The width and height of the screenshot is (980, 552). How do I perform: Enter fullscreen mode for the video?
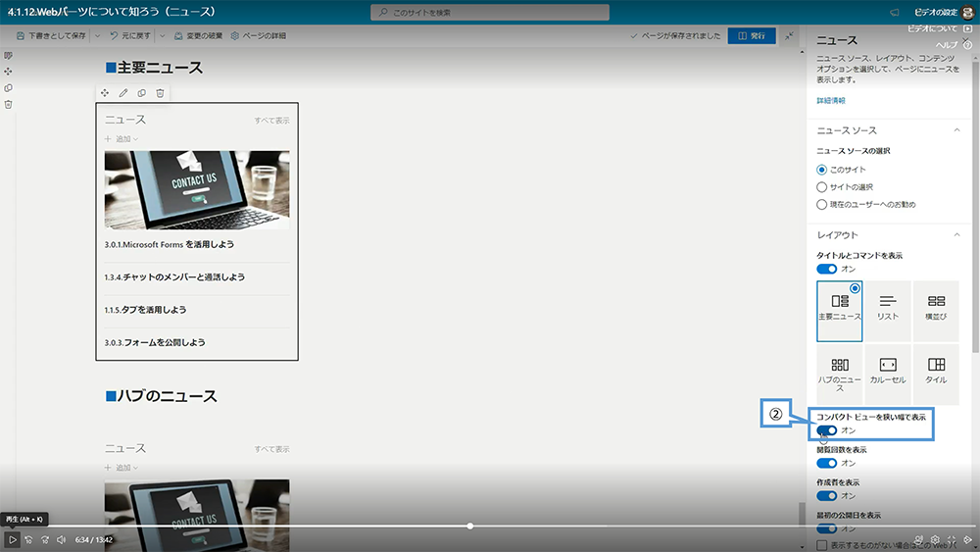pyautogui.click(x=952, y=539)
